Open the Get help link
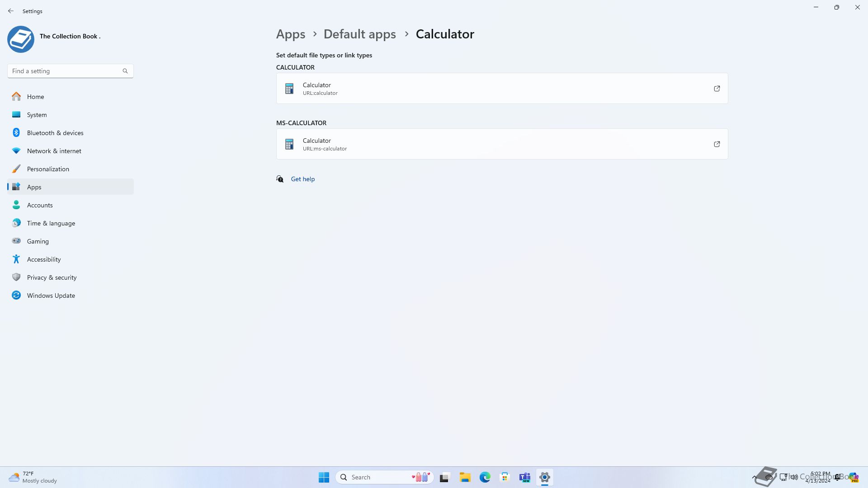868x488 pixels. [303, 179]
